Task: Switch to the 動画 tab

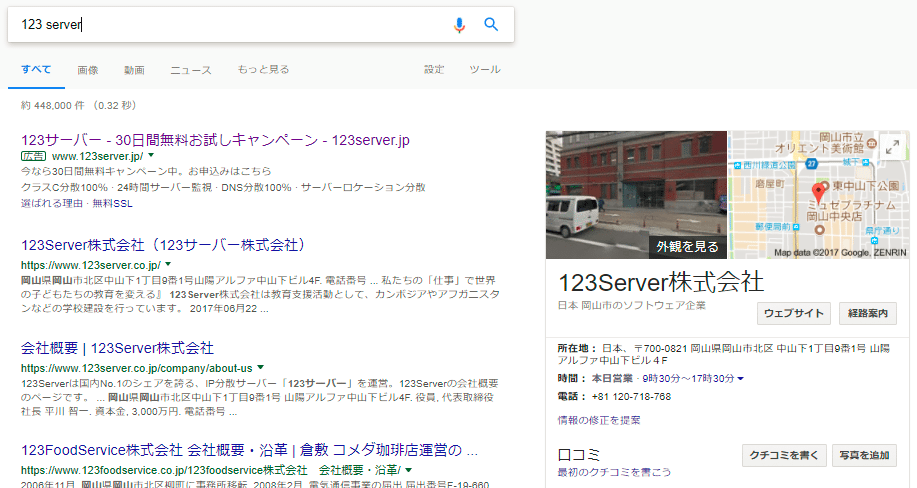Action: coord(134,70)
